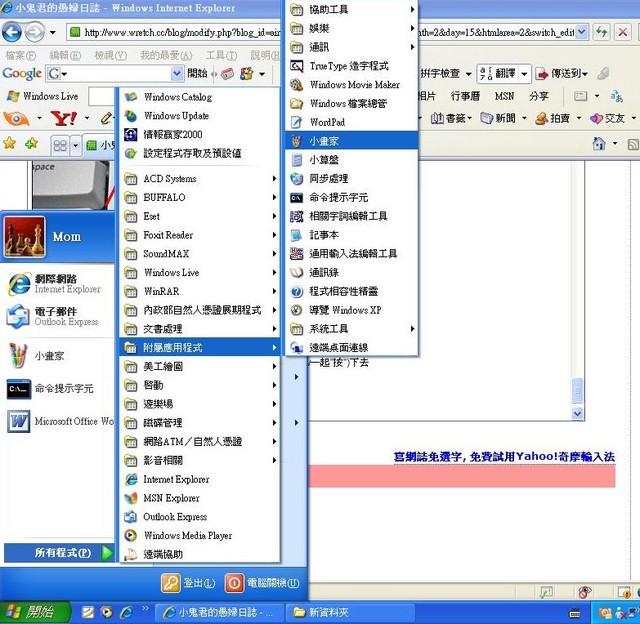The width and height of the screenshot is (640, 624).
Task: Click the 相關字詞編輯工具 icon
Action: click(296, 216)
